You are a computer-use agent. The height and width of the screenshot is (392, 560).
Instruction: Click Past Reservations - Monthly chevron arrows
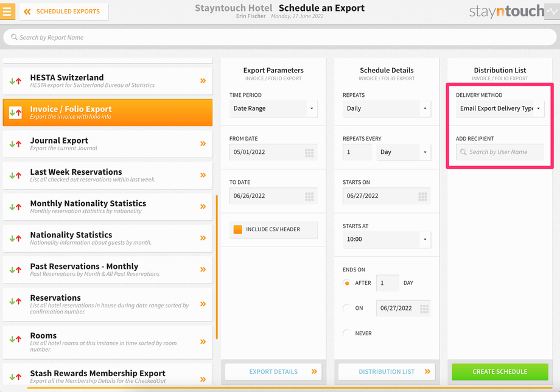coord(203,269)
